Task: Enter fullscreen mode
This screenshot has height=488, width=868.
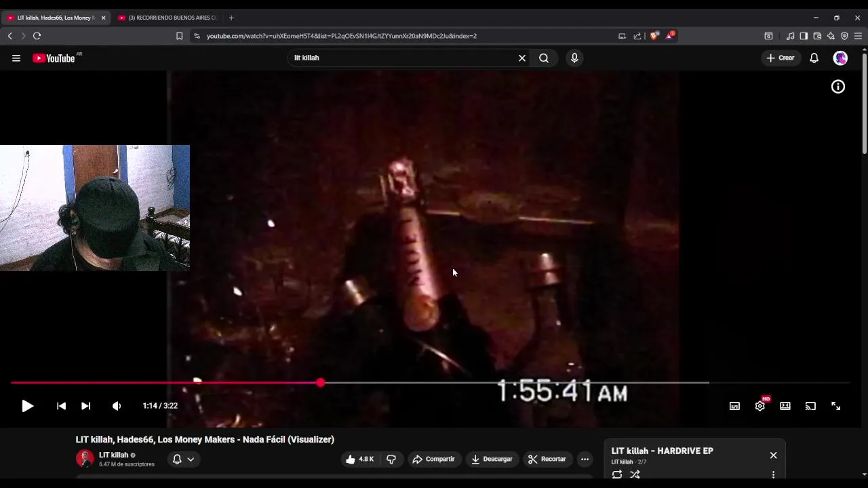Action: [x=836, y=406]
